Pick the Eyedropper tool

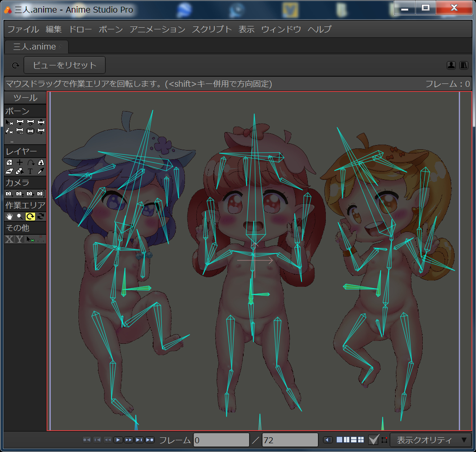coord(41,171)
